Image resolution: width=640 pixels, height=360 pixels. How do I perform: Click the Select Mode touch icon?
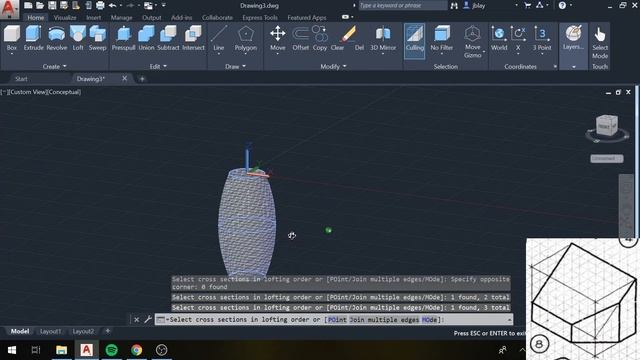pyautogui.click(x=600, y=42)
